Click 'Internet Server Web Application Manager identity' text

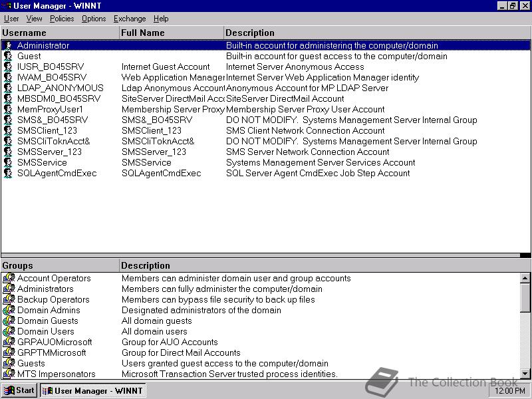click(x=323, y=77)
